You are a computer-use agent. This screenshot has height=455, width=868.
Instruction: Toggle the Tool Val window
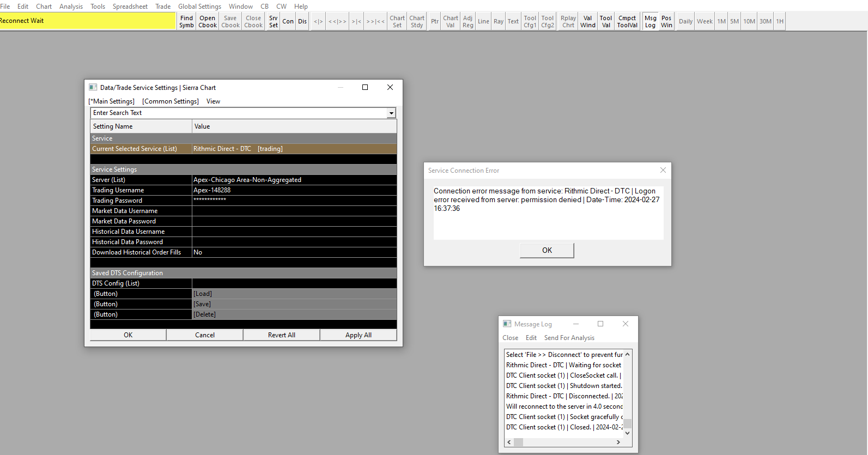pos(606,21)
